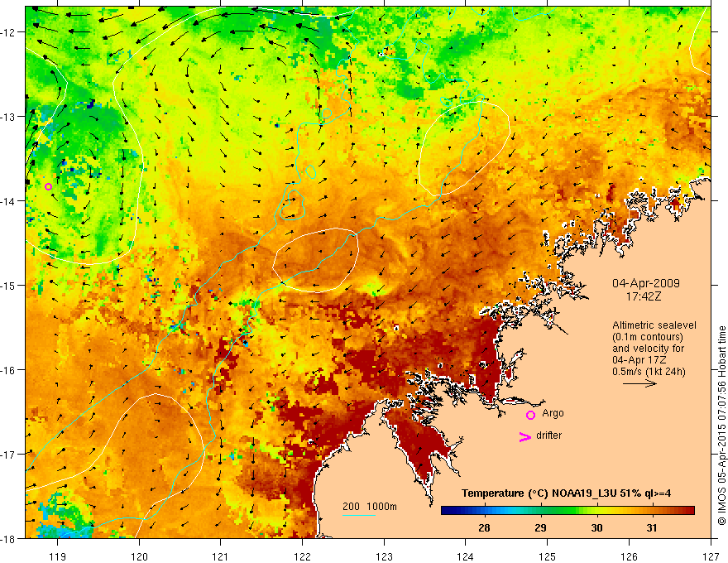
Task: Click the latitude axis label -18
Action: click(x=9, y=538)
